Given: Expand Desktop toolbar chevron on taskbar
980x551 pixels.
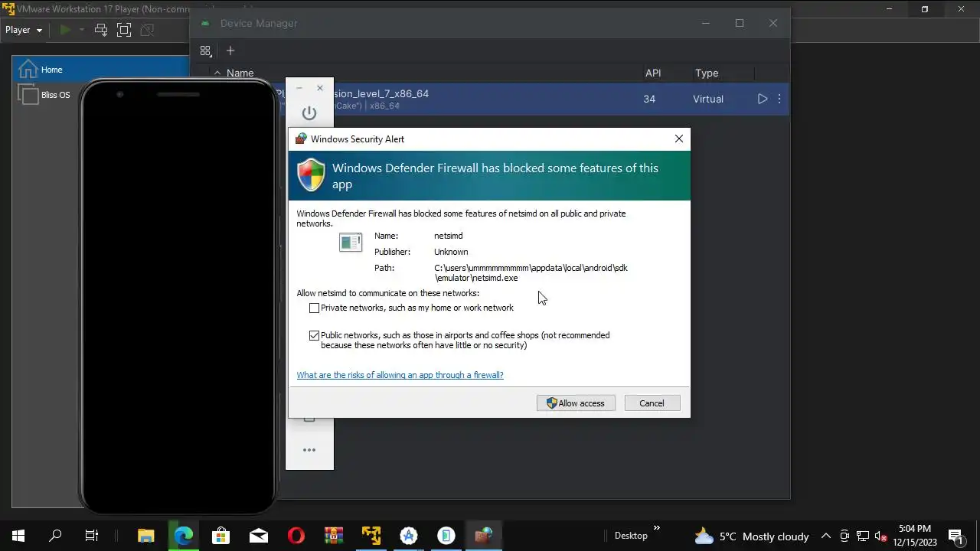Looking at the screenshot, I should [656, 528].
